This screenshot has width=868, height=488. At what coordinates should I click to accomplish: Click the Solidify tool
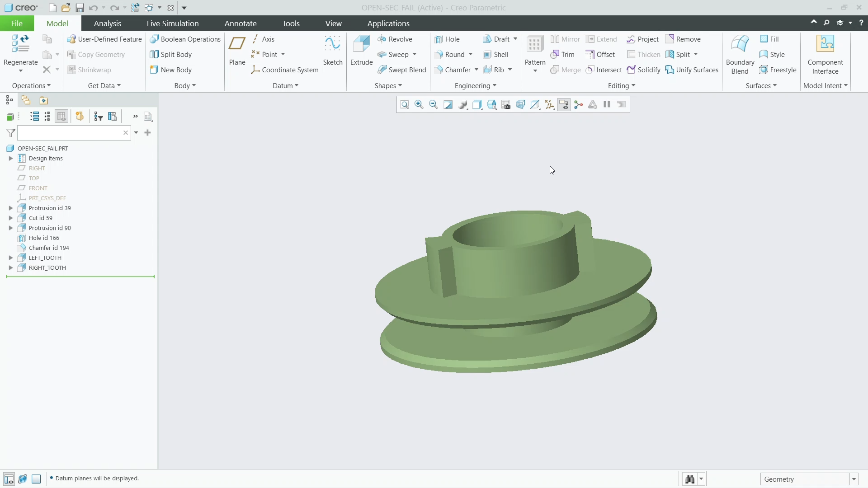644,70
